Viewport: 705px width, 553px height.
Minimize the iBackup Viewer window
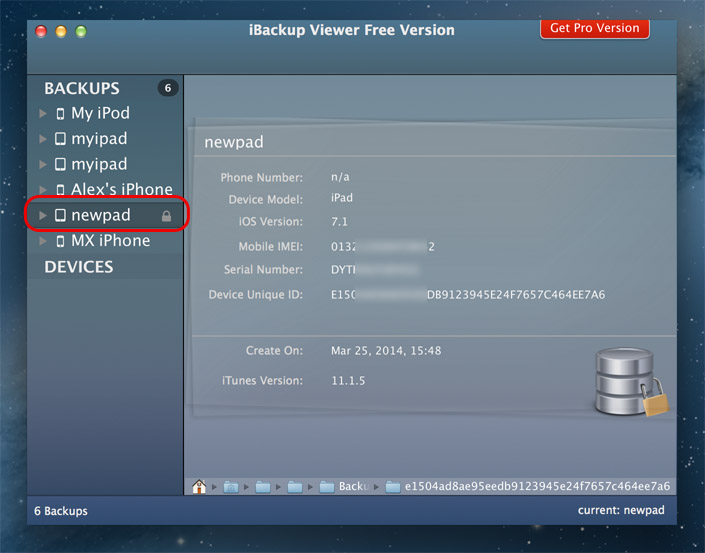tap(61, 31)
